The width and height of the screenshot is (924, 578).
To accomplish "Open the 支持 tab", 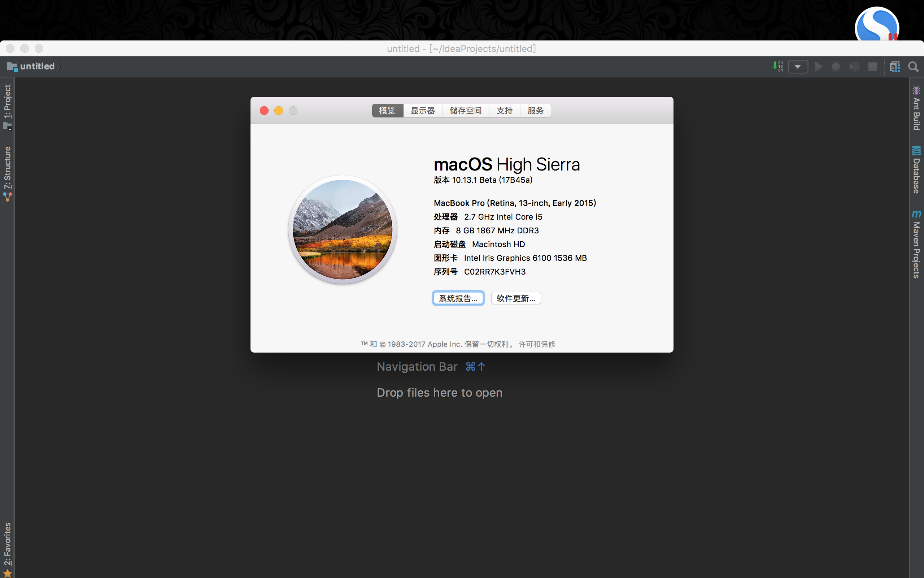I will click(x=504, y=111).
